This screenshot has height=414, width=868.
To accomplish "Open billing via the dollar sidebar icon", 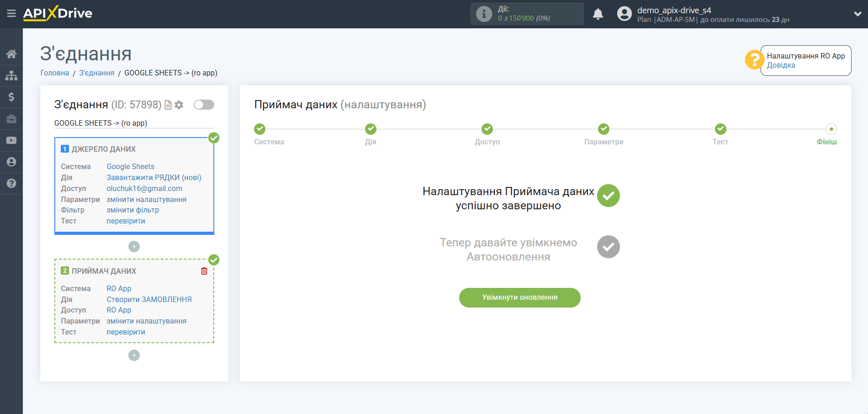I will click(x=11, y=97).
